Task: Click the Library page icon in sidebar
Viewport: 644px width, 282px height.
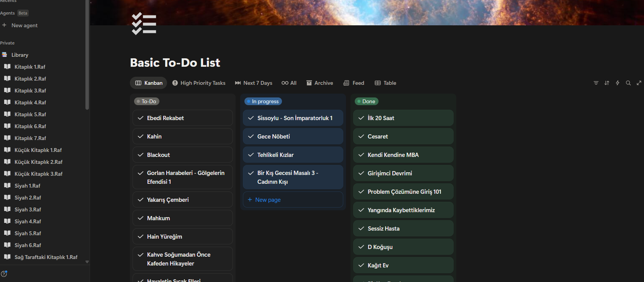Action: (x=5, y=55)
